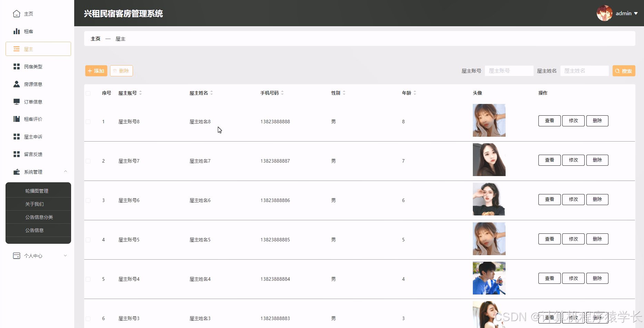644x328 pixels.
Task: Open 公告信息分类 submenu item
Action: point(38,217)
